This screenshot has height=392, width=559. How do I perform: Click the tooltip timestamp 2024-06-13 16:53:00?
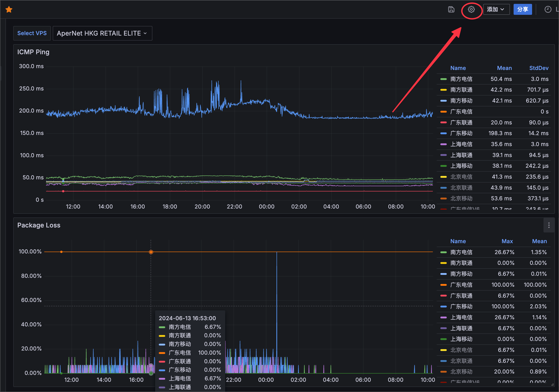[187, 318]
